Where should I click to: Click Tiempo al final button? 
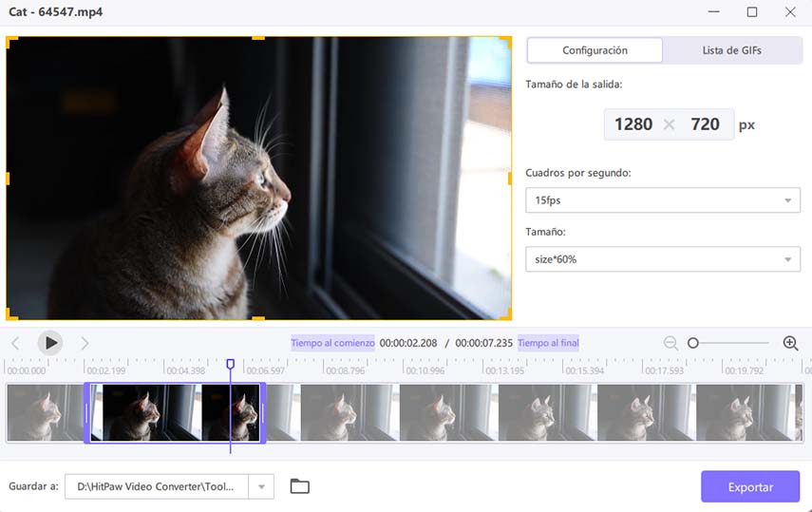coord(548,343)
